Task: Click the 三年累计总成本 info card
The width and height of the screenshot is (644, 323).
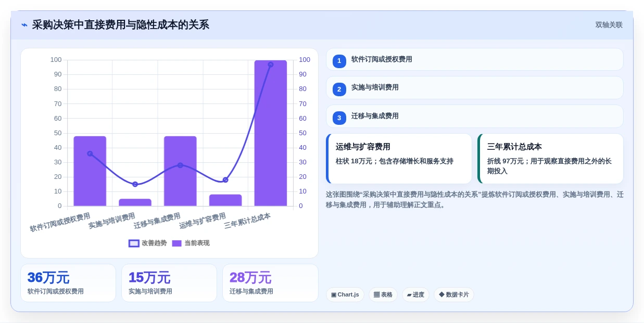Action: [550, 159]
